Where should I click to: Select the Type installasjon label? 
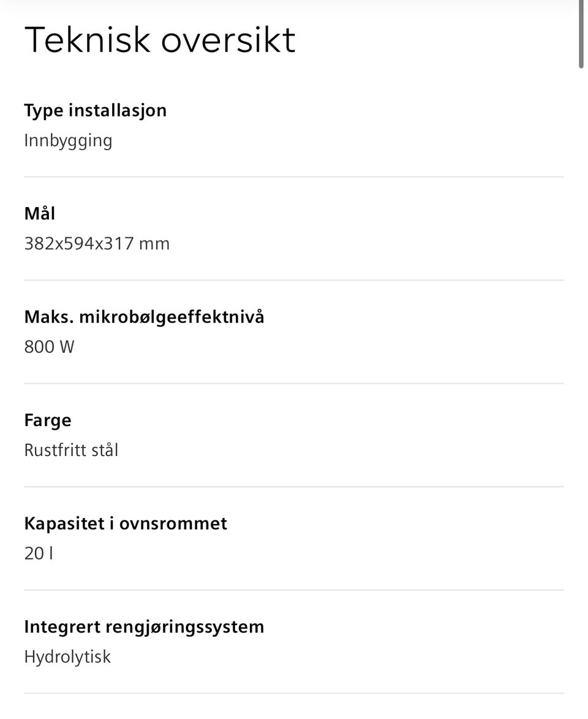96,111
